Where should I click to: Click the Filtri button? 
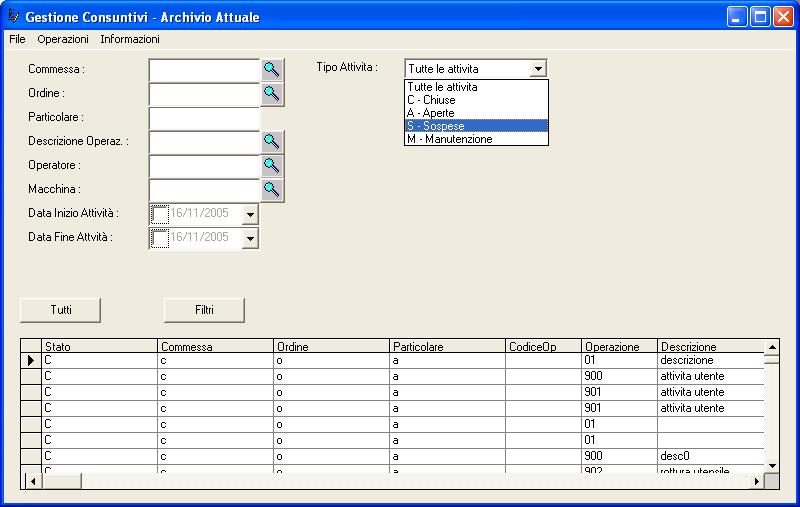pos(204,310)
